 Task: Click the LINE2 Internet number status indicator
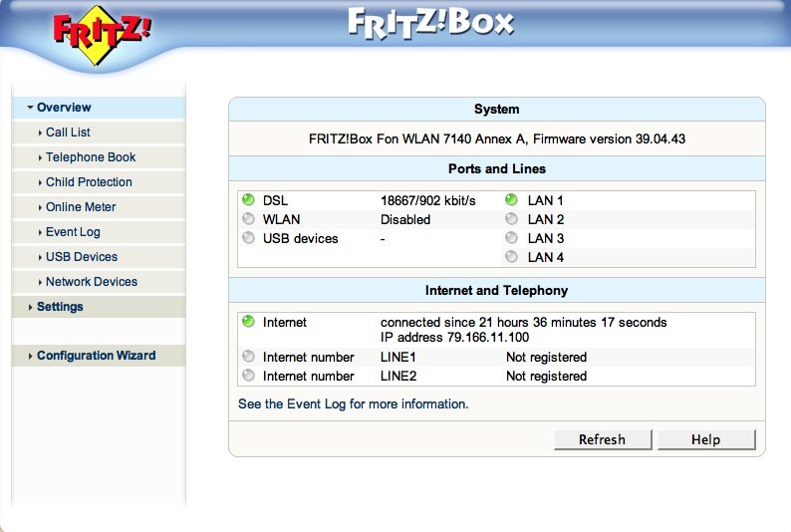tap(248, 376)
